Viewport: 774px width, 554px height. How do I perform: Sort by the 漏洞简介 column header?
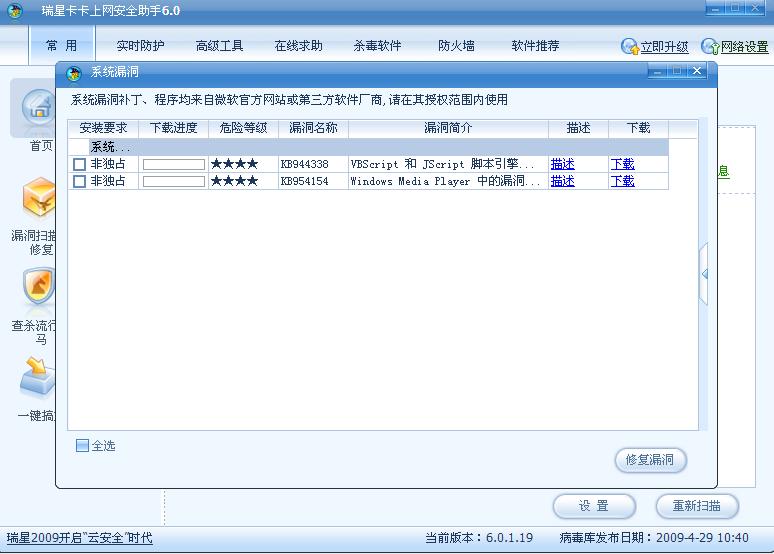(448, 128)
